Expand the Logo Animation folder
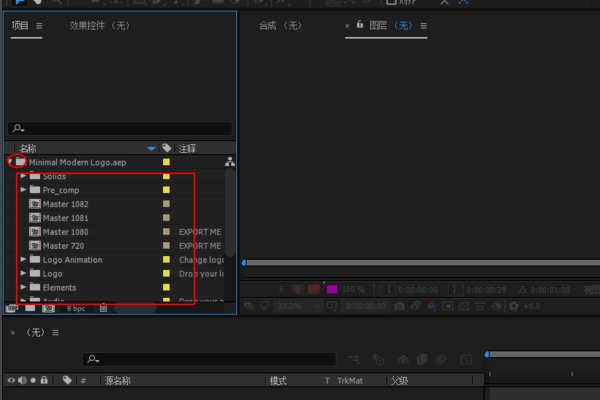600x400 pixels. coord(23,260)
